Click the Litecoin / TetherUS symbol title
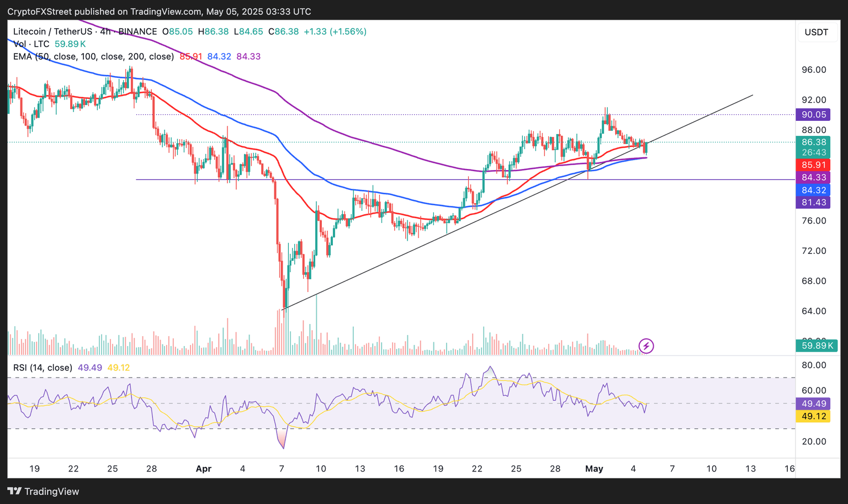The width and height of the screenshot is (848, 504). (x=52, y=31)
